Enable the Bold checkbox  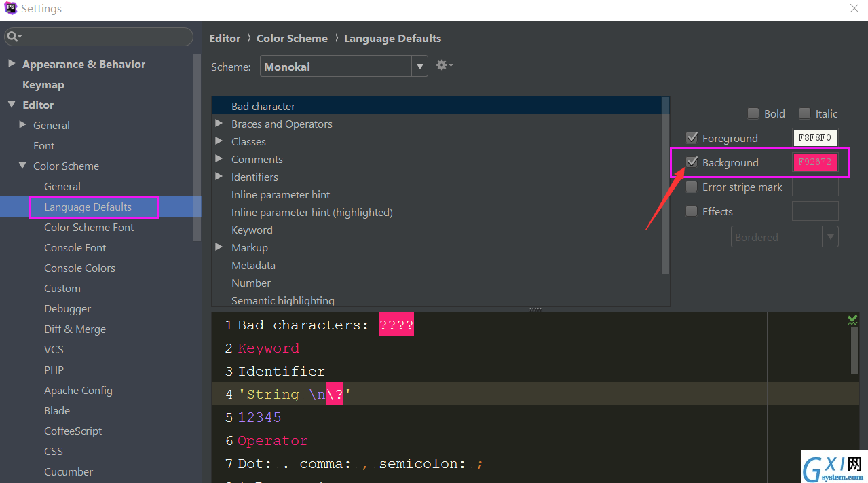click(x=753, y=113)
